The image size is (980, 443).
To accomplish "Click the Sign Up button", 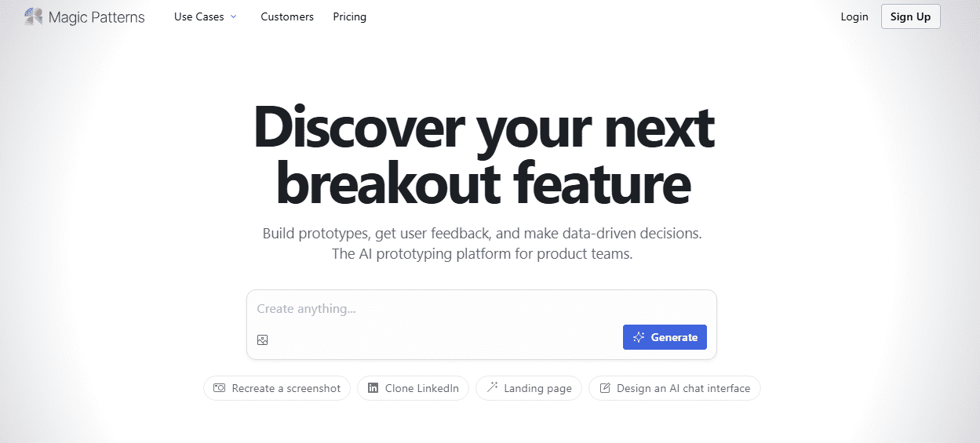I will 910,16.
